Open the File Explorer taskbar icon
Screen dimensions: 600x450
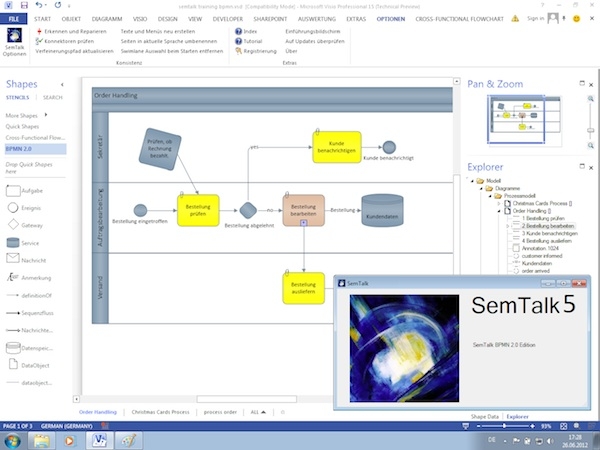tap(41, 440)
